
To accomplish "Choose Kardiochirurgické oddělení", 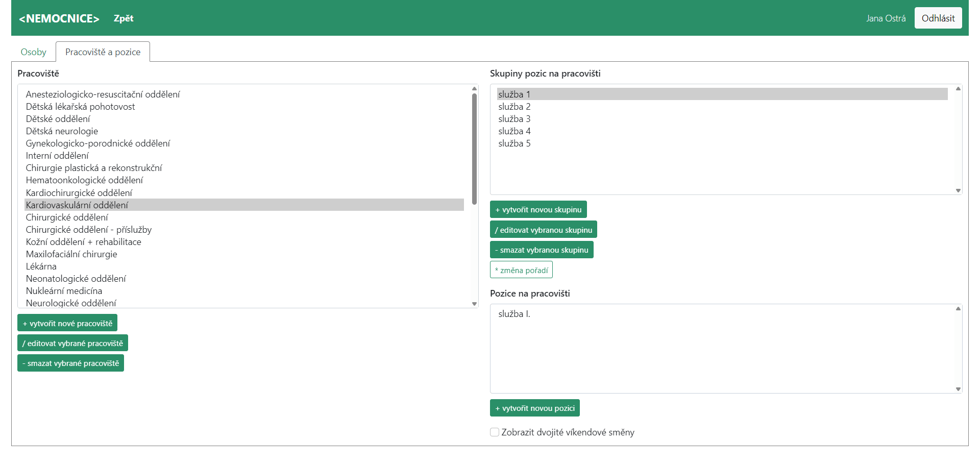I will point(244,193).
